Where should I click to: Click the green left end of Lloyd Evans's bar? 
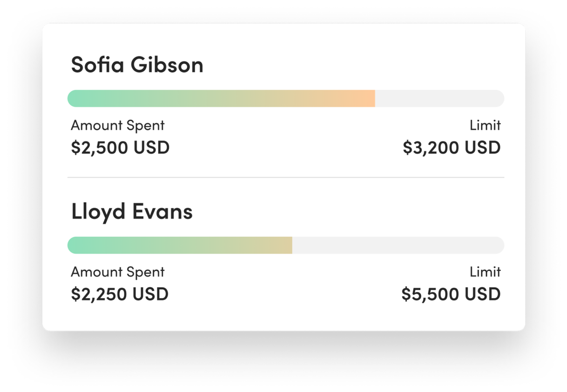(77, 245)
